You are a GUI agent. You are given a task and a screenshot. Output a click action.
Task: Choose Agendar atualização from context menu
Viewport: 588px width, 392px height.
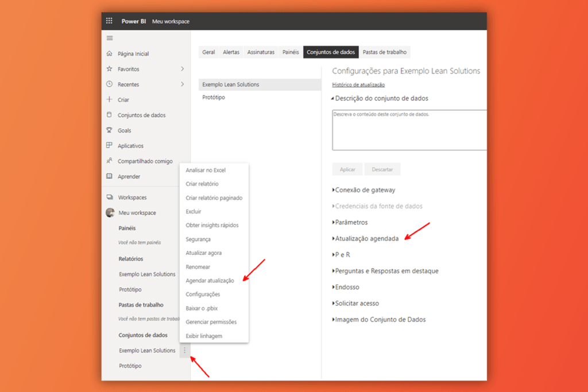210,281
